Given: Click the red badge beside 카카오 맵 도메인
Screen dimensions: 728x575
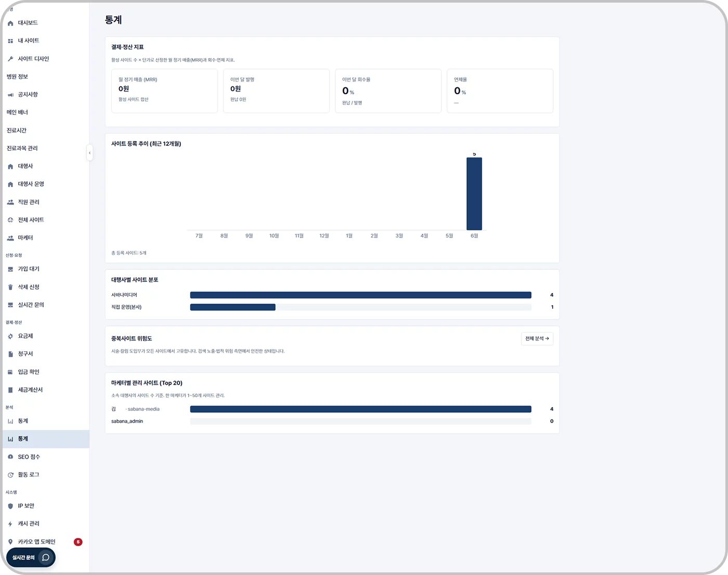Looking at the screenshot, I should [78, 542].
